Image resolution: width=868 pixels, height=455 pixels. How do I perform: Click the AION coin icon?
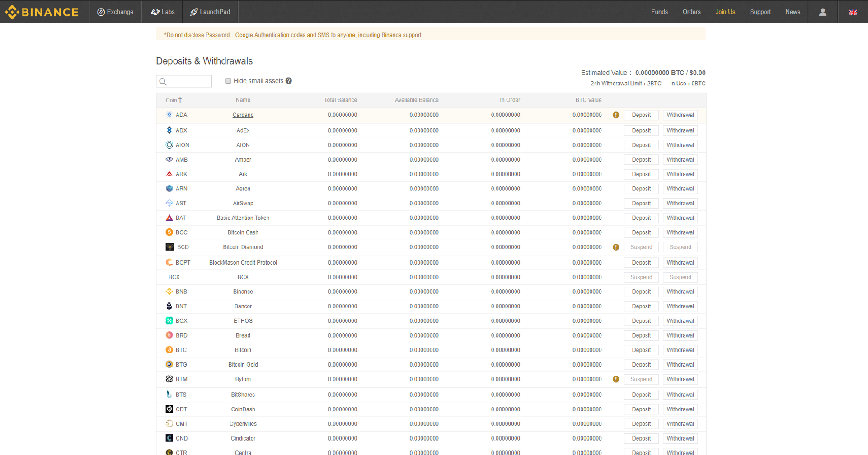click(x=169, y=145)
